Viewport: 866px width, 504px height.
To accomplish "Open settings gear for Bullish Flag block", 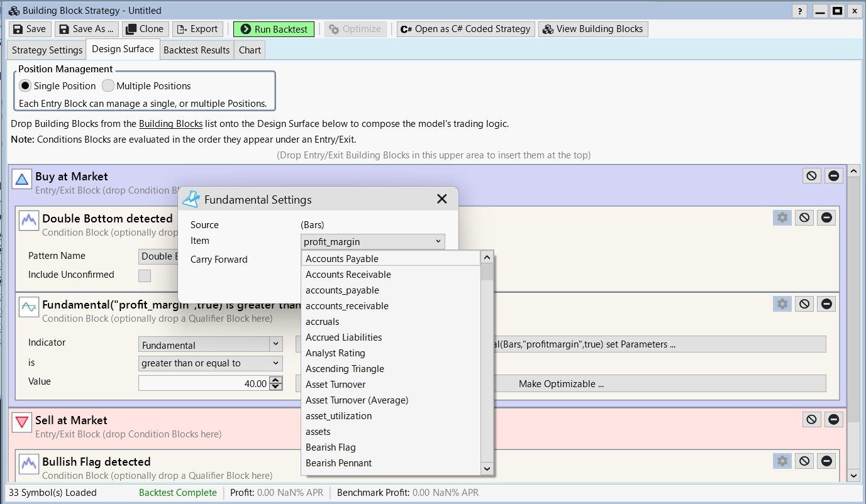I will 782,461.
